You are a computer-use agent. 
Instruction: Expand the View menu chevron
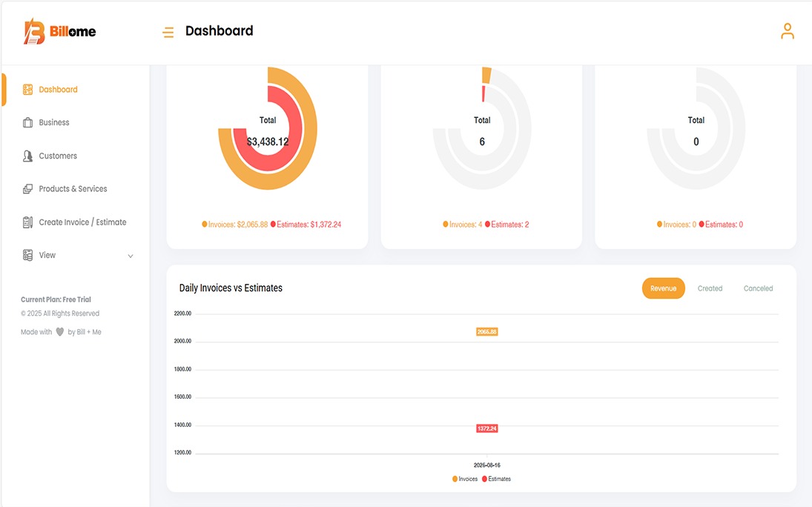coord(131,256)
